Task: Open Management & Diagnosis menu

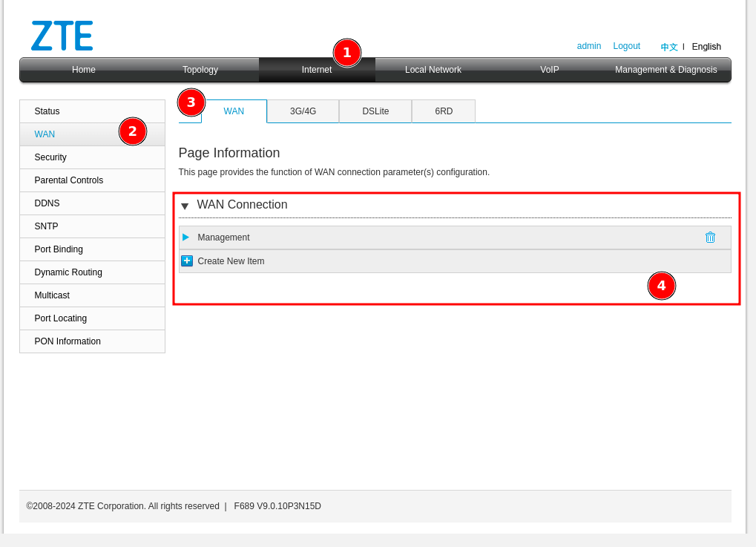Action: pyautogui.click(x=665, y=70)
